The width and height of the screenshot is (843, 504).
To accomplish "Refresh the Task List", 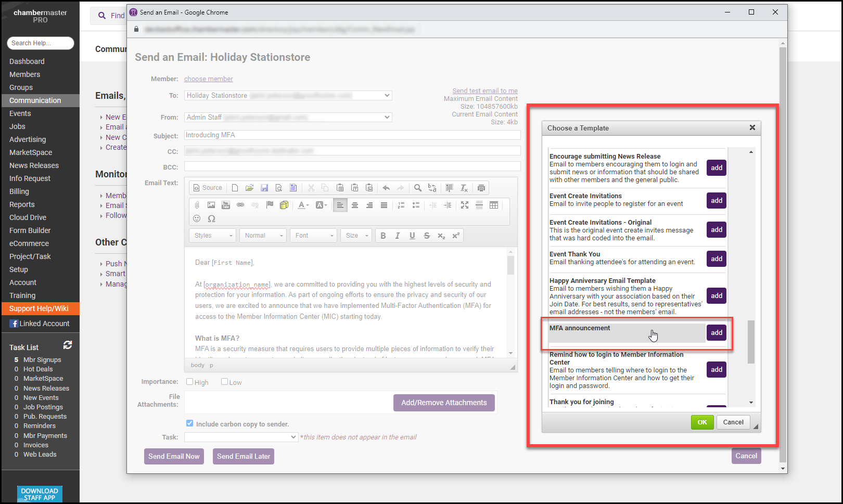I will (x=68, y=345).
